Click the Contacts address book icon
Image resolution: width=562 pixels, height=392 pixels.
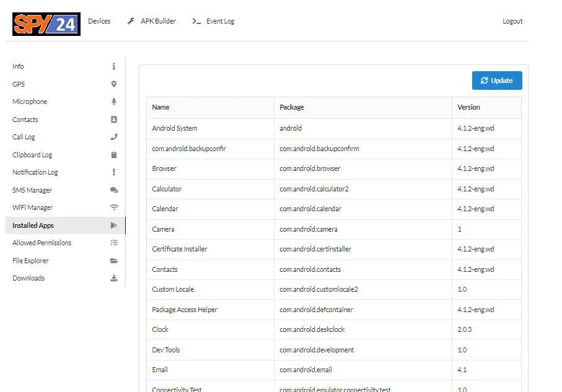pyautogui.click(x=113, y=120)
